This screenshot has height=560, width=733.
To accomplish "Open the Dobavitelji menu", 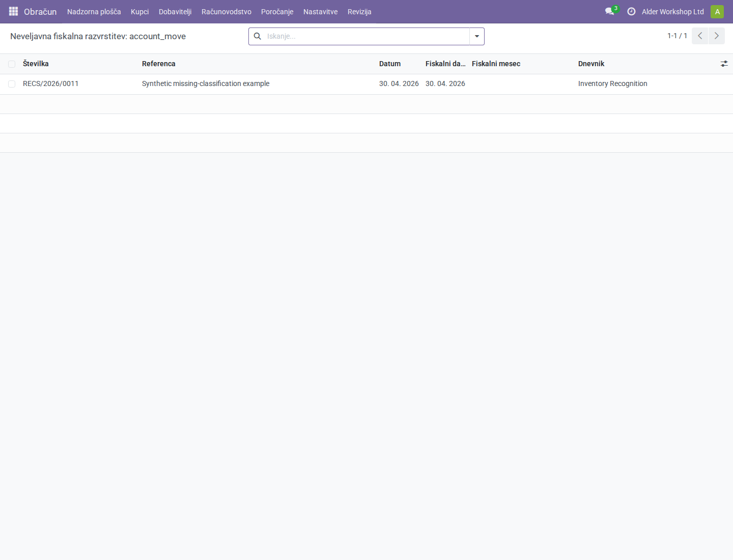I will coord(175,12).
